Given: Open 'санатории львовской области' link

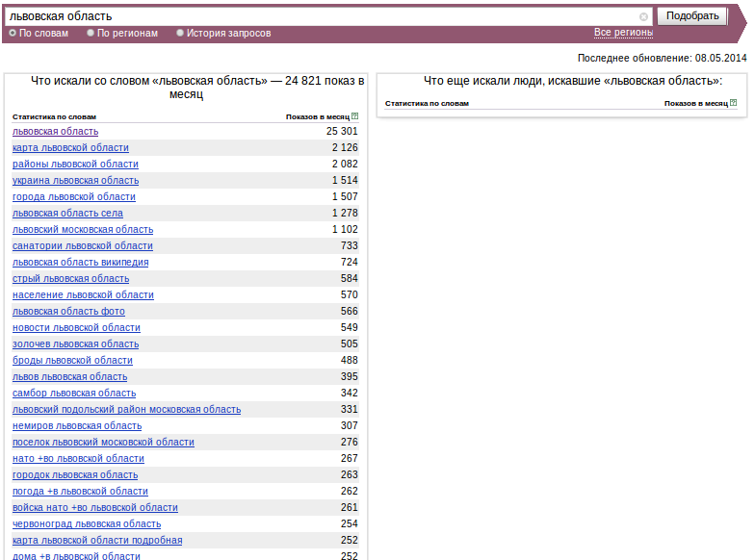Looking at the screenshot, I should (x=83, y=246).
